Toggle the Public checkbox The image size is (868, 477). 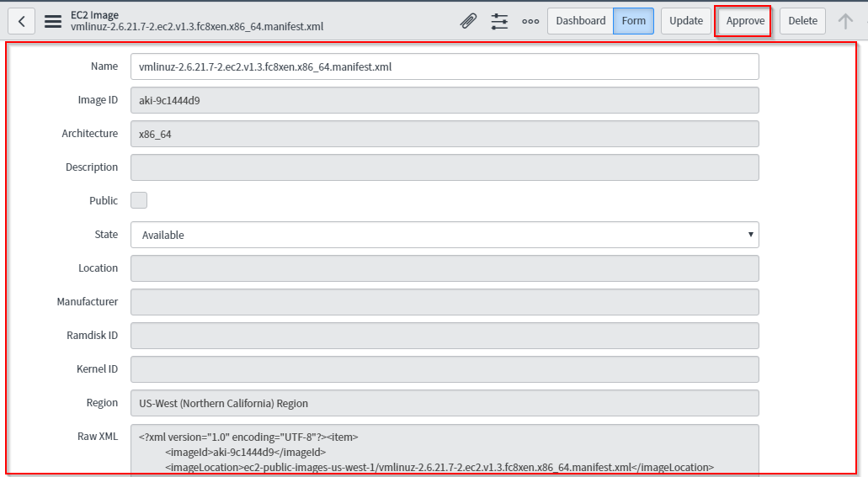(139, 200)
